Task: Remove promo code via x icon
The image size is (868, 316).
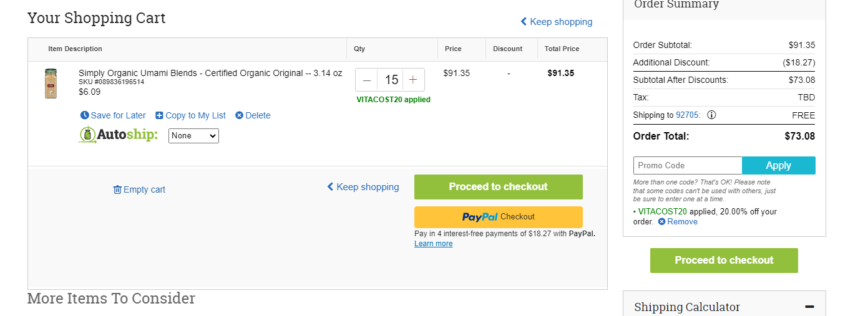Action: 662,221
